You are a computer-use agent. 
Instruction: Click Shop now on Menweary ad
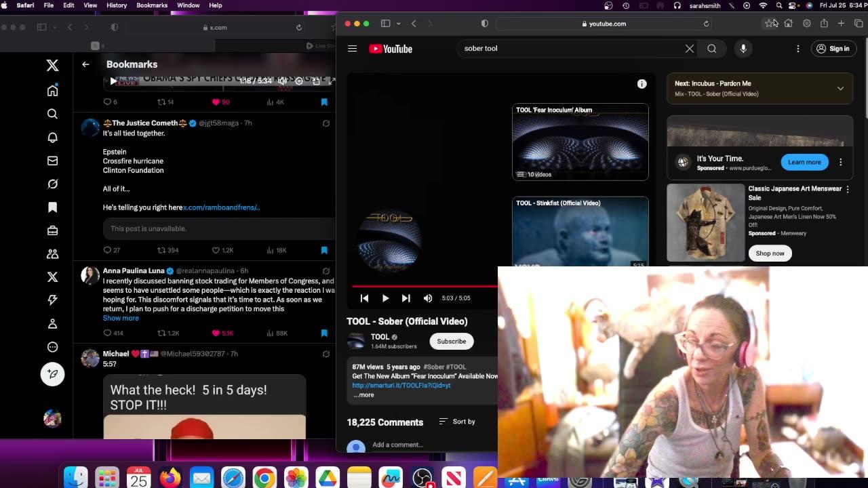770,253
